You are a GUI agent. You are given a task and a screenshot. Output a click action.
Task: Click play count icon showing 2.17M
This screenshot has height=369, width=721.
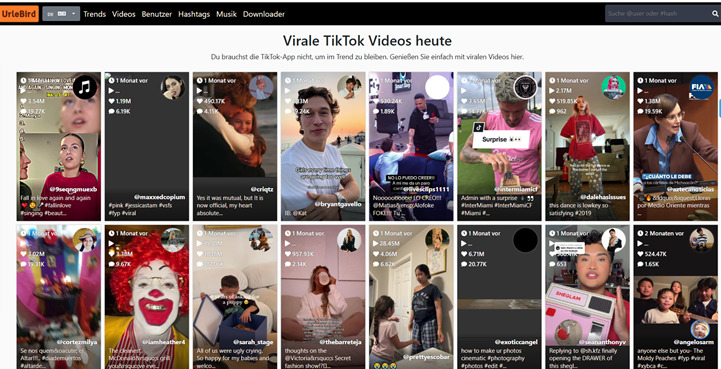[552, 91]
